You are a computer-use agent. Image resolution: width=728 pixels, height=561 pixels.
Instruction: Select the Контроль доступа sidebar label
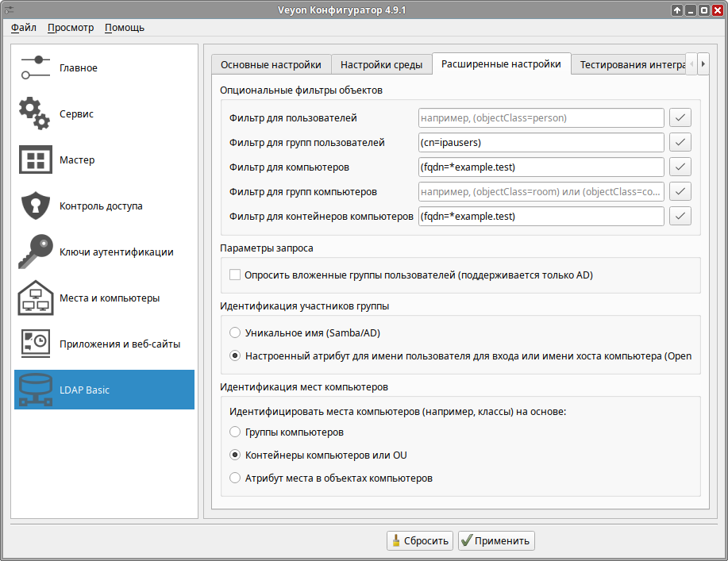[x=101, y=206]
